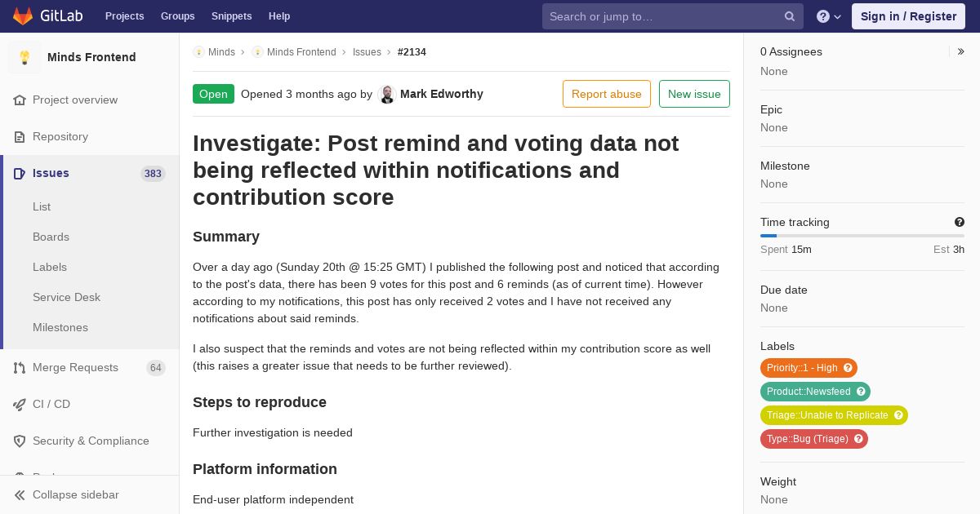980x514 pixels.
Task: Click the Security & Compliance shield icon
Action: (x=20, y=441)
